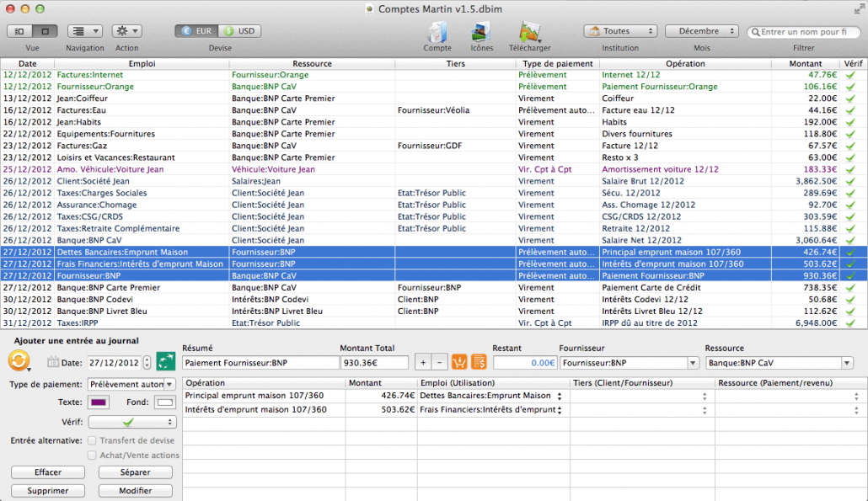The height and width of the screenshot is (501, 868).
Task: Click the Effacer button
Action: [x=48, y=472]
